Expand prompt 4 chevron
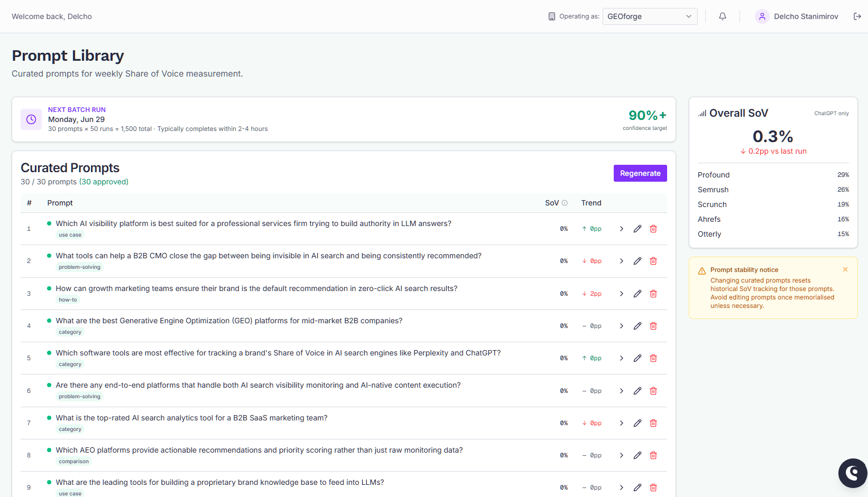This screenshot has width=868, height=497. 622,326
